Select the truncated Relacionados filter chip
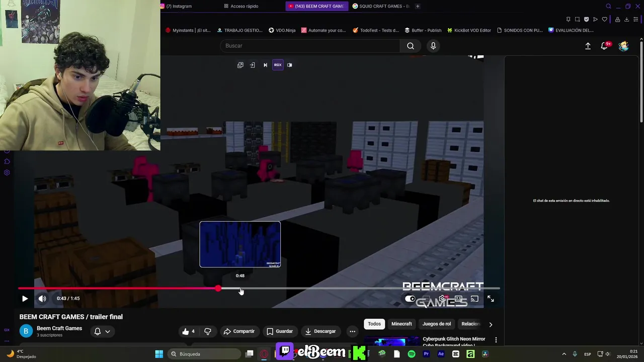This screenshot has width=644, height=362. click(471, 324)
